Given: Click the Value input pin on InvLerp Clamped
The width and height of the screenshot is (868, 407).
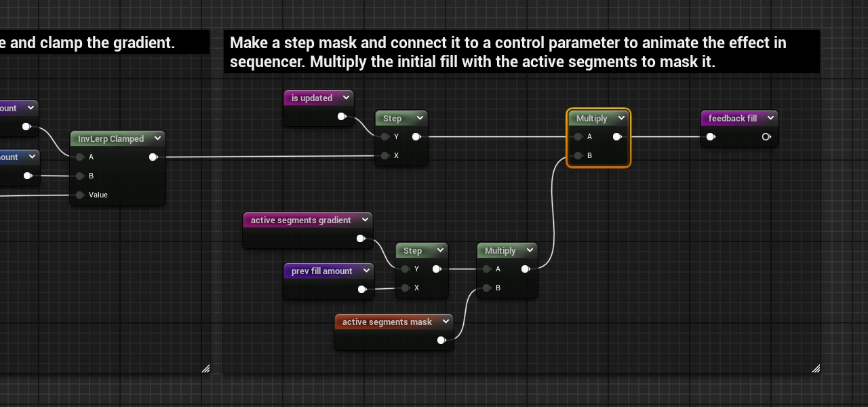Looking at the screenshot, I should [80, 195].
